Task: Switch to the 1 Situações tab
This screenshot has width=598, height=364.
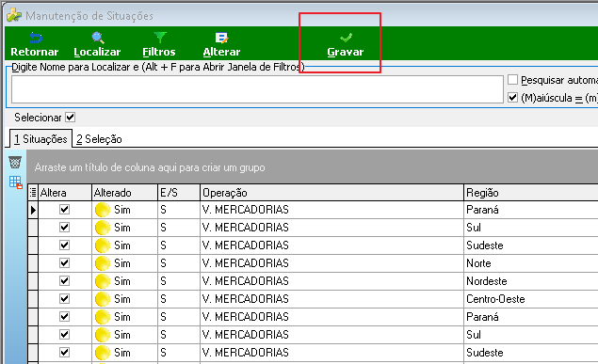Action: (x=40, y=139)
